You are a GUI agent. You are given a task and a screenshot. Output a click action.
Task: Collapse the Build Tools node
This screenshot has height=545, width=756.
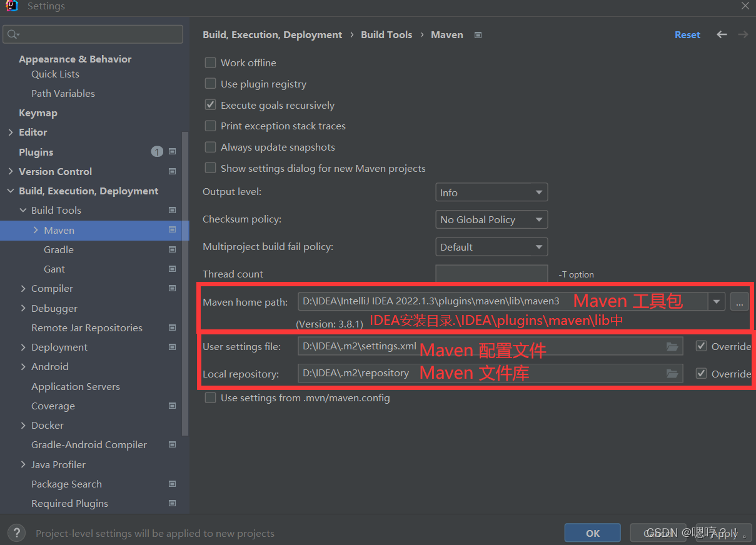coord(23,210)
